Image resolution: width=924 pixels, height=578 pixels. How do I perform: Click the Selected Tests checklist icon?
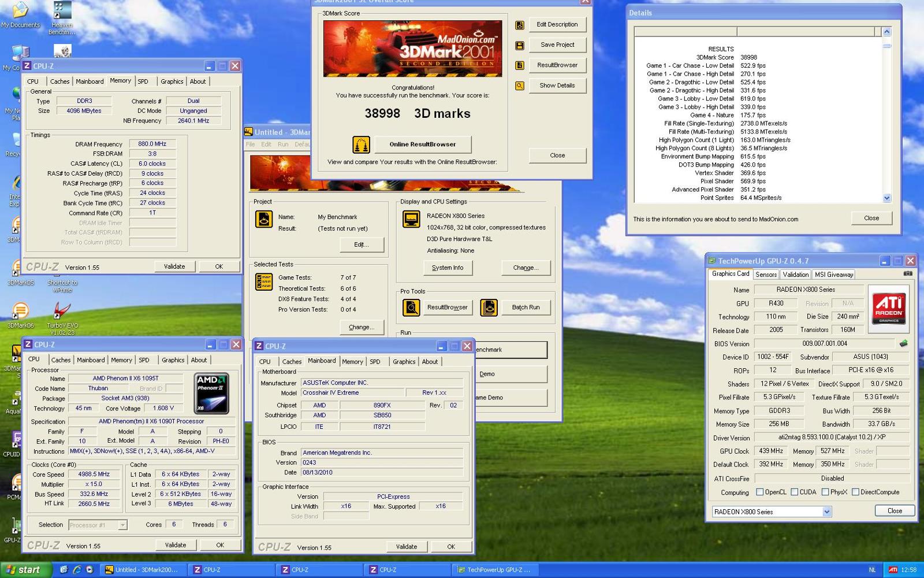coord(264,281)
